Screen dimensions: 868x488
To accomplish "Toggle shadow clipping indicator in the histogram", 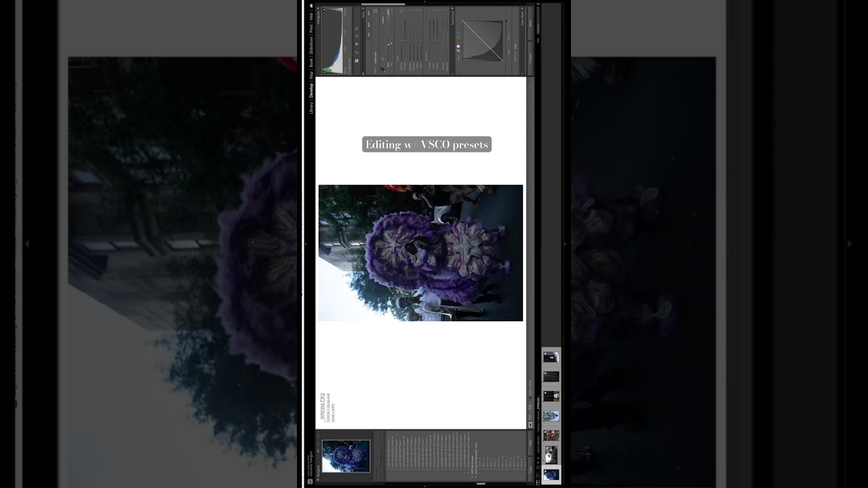I will point(324,72).
